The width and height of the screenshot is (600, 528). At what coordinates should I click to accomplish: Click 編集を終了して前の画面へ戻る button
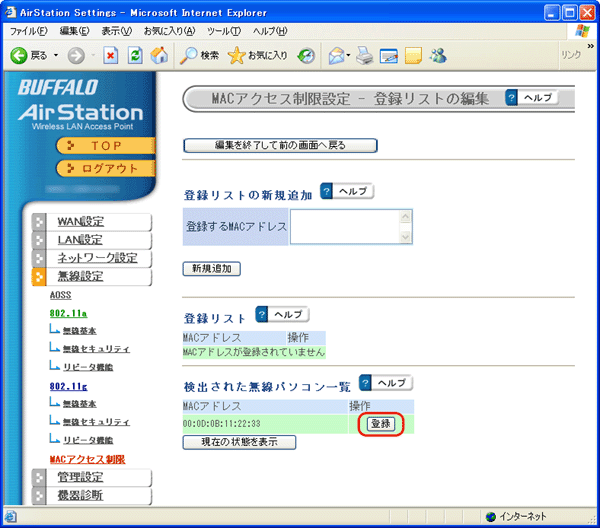click(x=280, y=146)
